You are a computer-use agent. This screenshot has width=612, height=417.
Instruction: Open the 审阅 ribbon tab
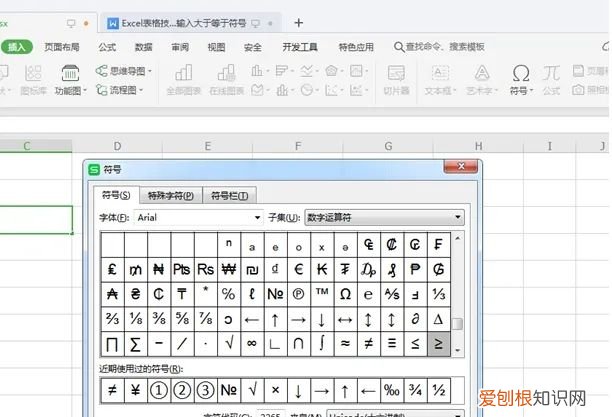click(x=180, y=47)
